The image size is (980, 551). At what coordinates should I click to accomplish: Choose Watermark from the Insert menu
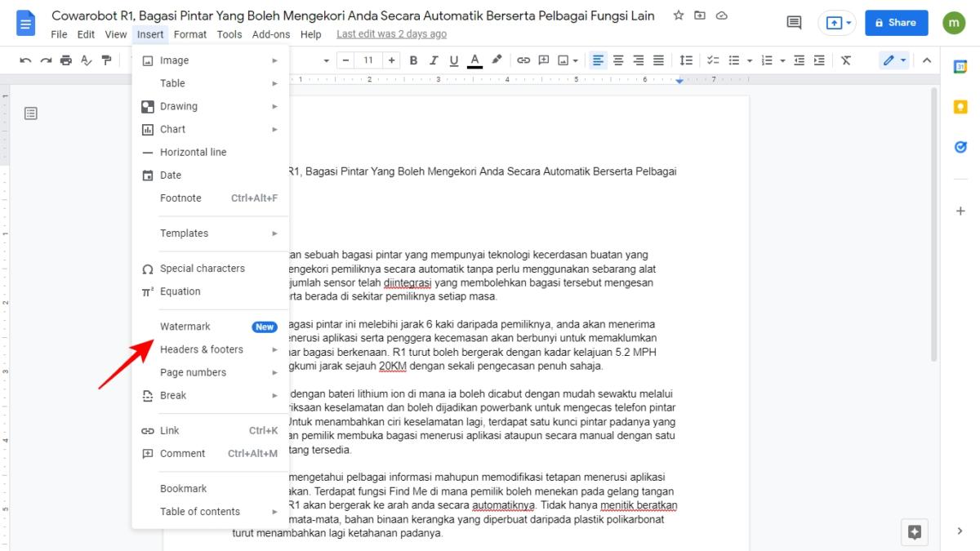tap(211, 327)
